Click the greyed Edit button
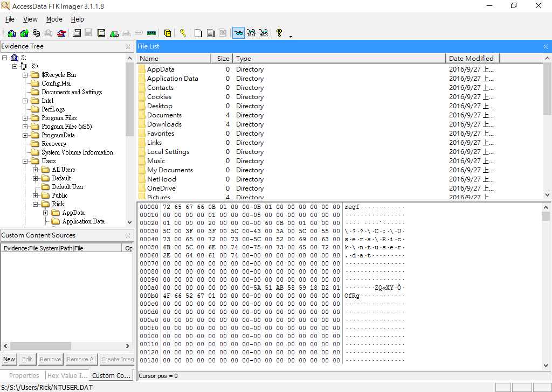 tap(27, 359)
